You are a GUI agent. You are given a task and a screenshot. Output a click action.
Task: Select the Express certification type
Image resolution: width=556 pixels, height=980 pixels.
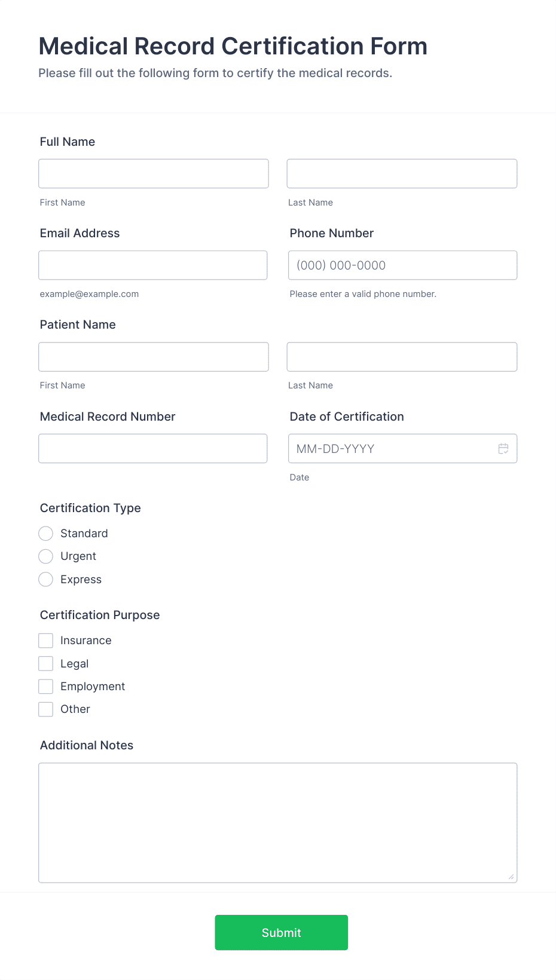[45, 579]
